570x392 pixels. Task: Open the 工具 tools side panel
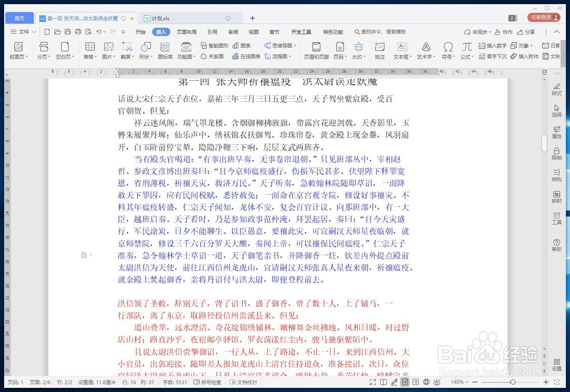(557, 218)
